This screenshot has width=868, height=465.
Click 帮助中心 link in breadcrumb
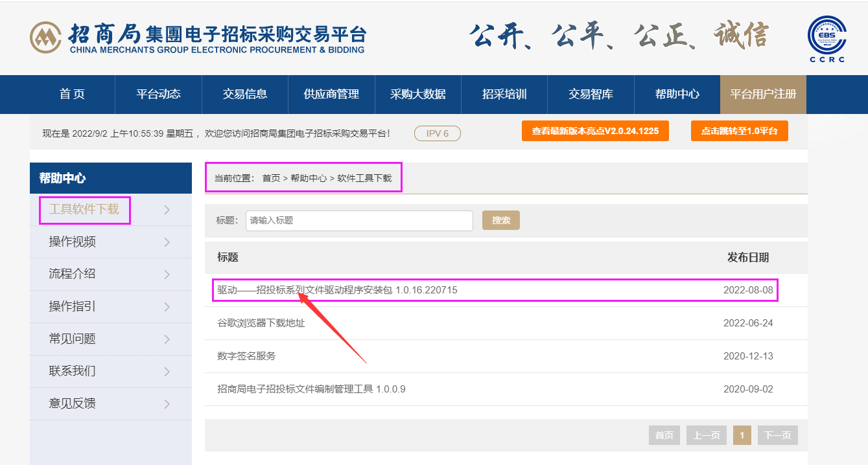pyautogui.click(x=309, y=178)
